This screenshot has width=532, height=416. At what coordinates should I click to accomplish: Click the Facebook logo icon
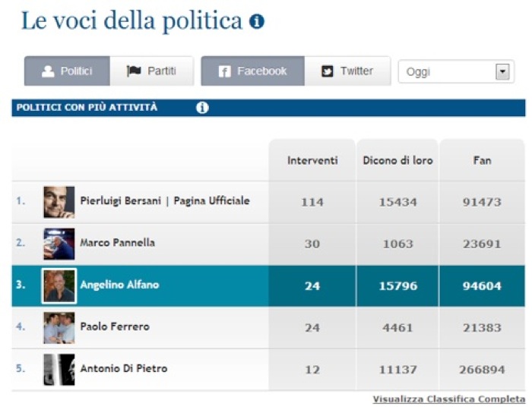click(224, 71)
